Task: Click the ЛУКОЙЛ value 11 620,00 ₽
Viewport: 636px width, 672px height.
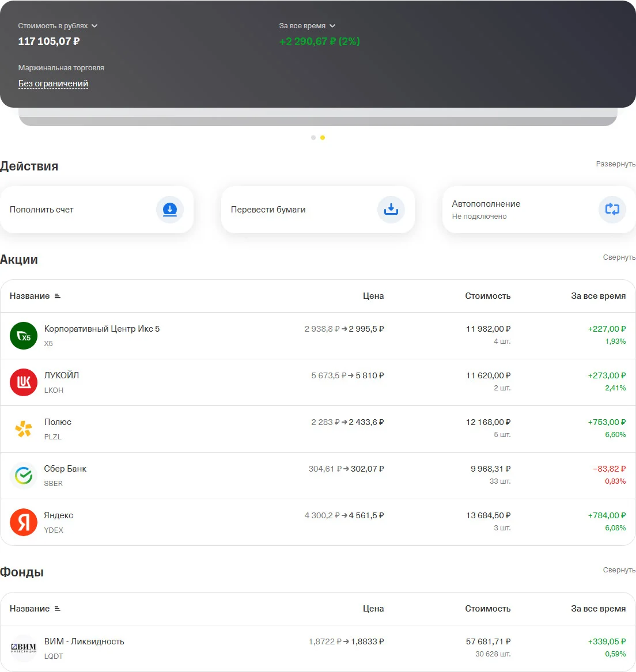Action: point(488,375)
